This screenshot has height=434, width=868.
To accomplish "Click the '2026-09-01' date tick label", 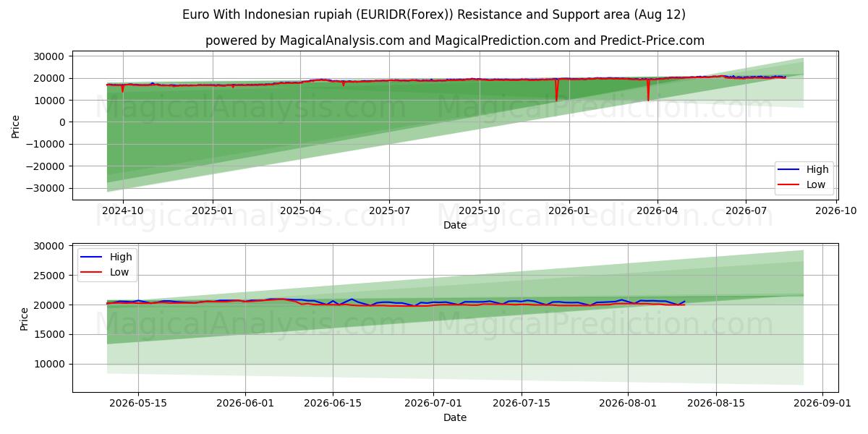I will click(x=823, y=404).
